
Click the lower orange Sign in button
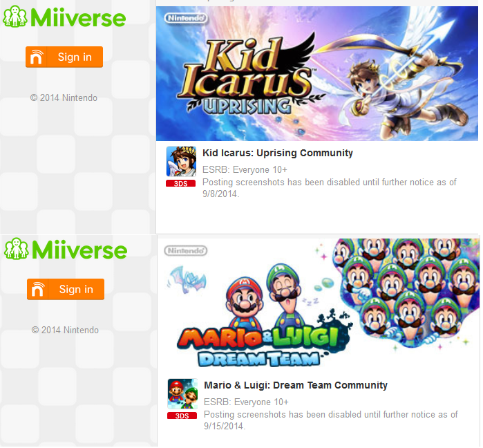66,289
